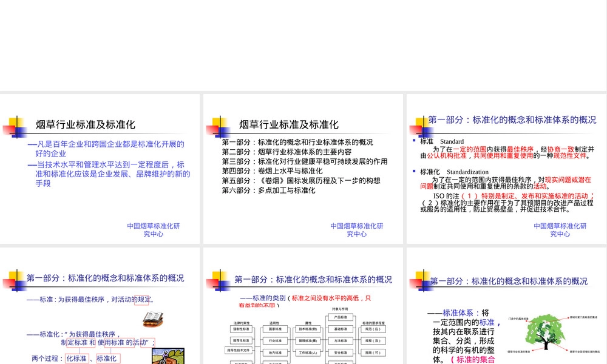The height and width of the screenshot is (364, 607).
Task: Click boxed word 化标准 after 两个过程
Action: tap(76, 359)
